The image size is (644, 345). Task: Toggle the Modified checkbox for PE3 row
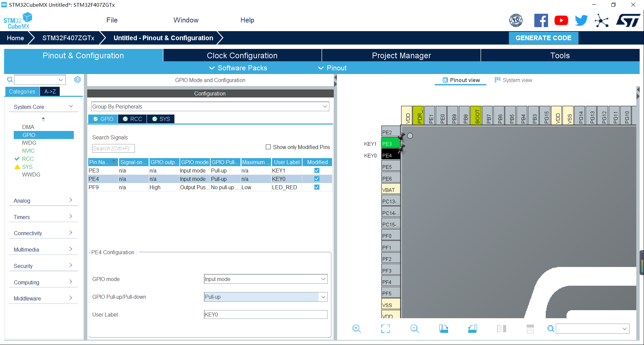pos(317,170)
